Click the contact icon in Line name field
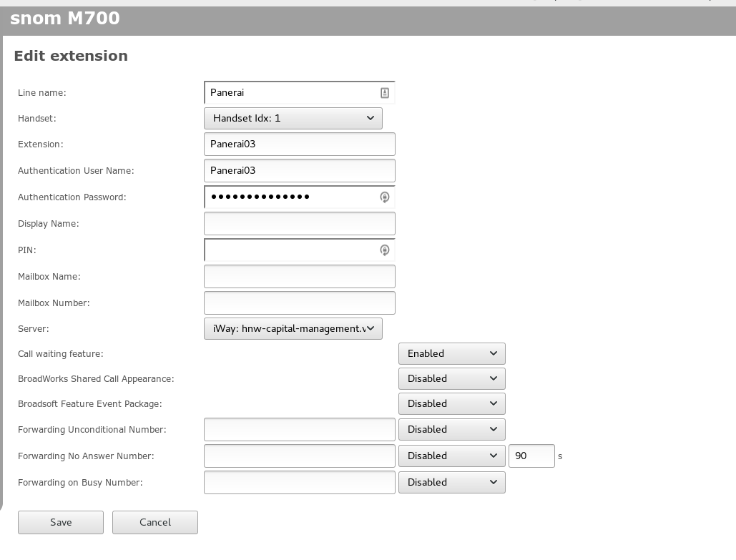The width and height of the screenshot is (736, 560). click(384, 93)
